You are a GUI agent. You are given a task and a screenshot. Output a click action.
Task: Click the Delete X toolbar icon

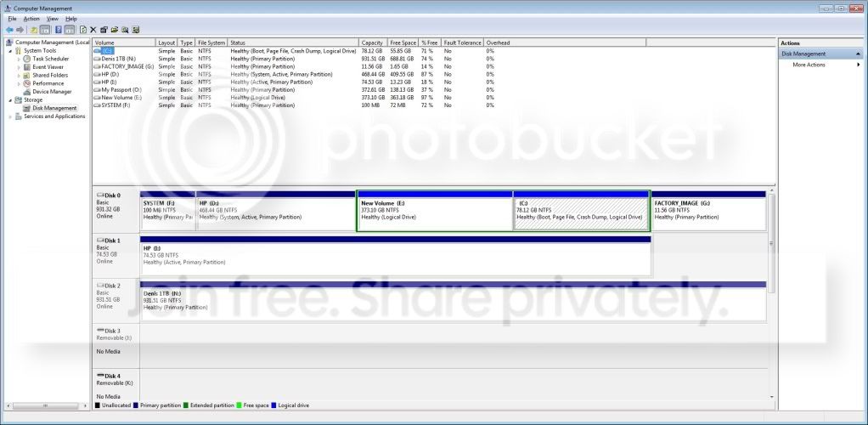pos(93,30)
